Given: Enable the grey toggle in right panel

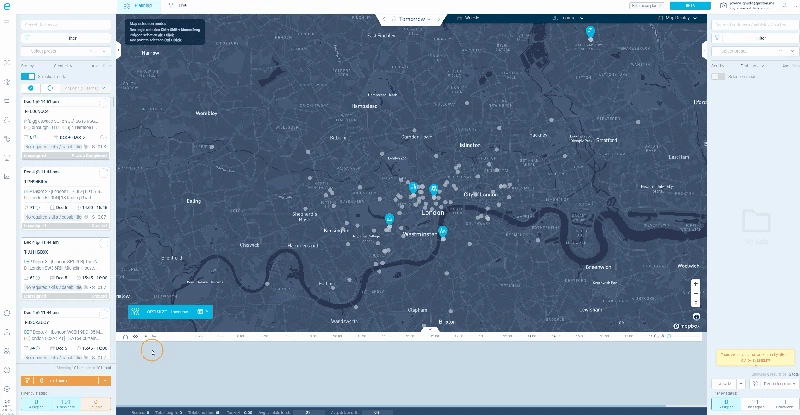Looking at the screenshot, I should [x=718, y=77].
